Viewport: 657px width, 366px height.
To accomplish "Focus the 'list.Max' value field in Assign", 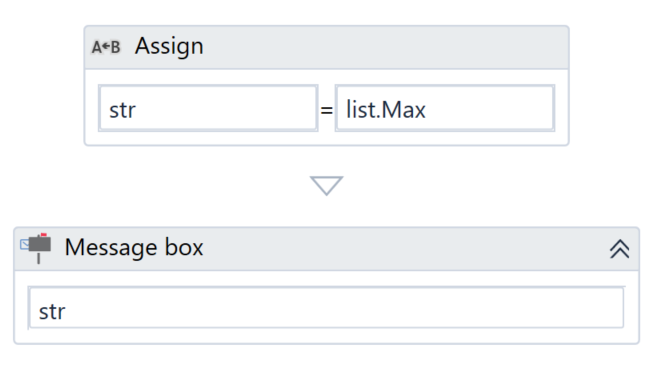I will pos(445,109).
